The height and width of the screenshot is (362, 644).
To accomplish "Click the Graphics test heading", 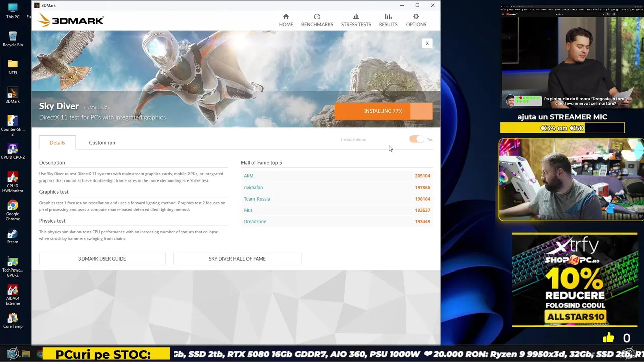I will coord(54,192).
